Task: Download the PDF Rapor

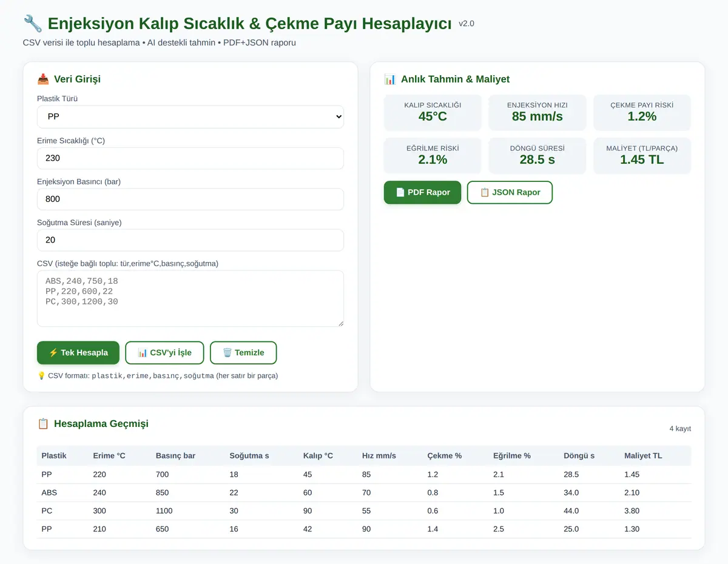Action: 422,192
